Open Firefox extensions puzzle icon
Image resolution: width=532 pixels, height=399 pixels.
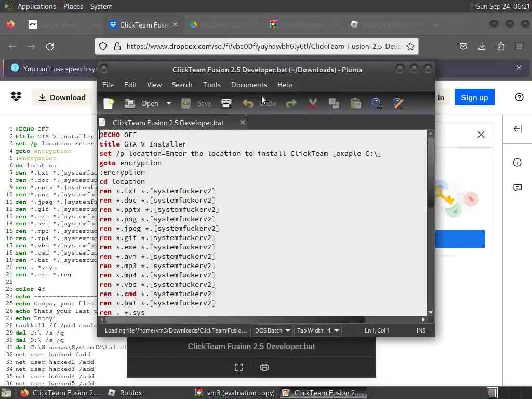tap(501, 46)
